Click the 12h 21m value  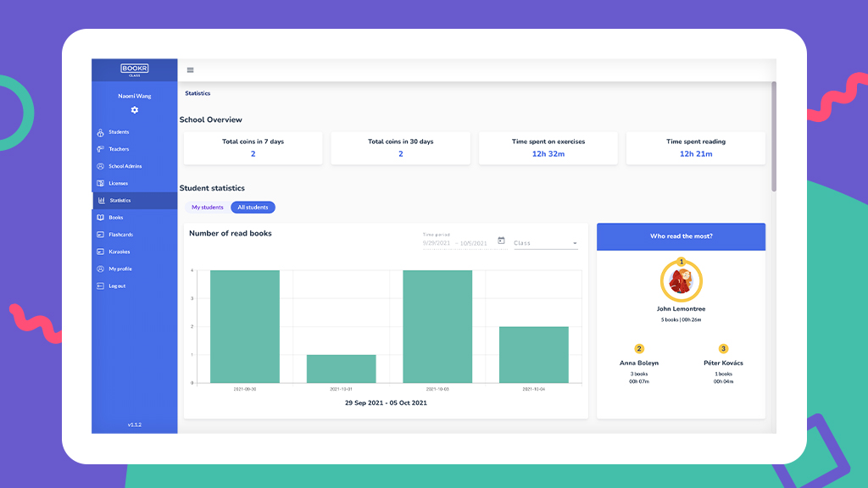[x=696, y=154]
